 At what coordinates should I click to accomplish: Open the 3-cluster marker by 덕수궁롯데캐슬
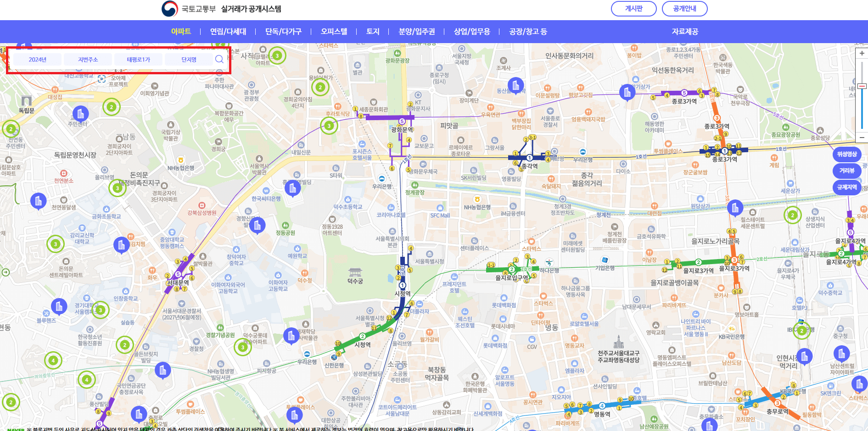[243, 347]
